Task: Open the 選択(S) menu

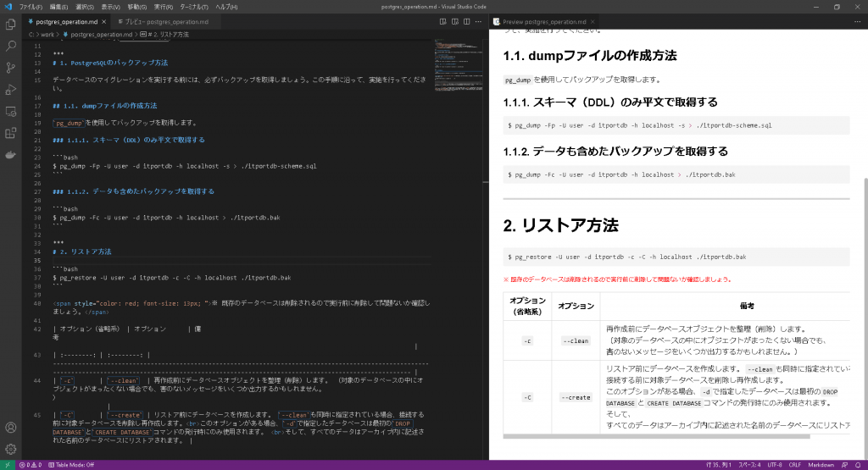Action: [x=85, y=7]
